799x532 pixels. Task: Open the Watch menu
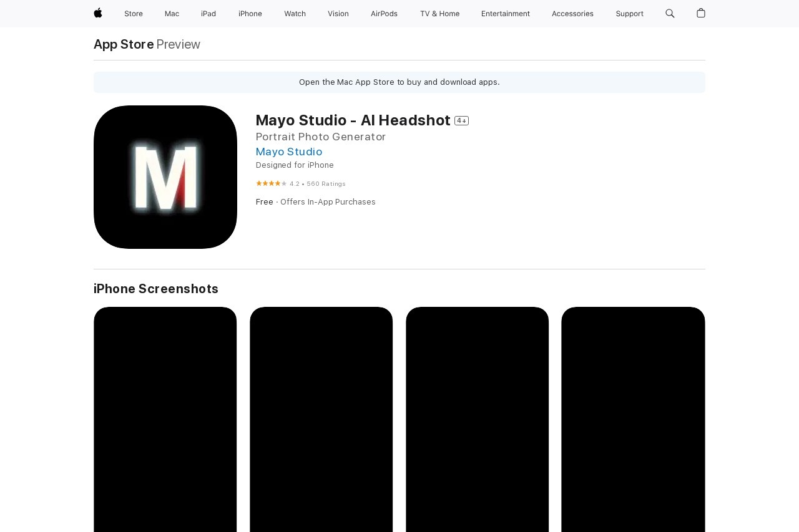coord(295,14)
